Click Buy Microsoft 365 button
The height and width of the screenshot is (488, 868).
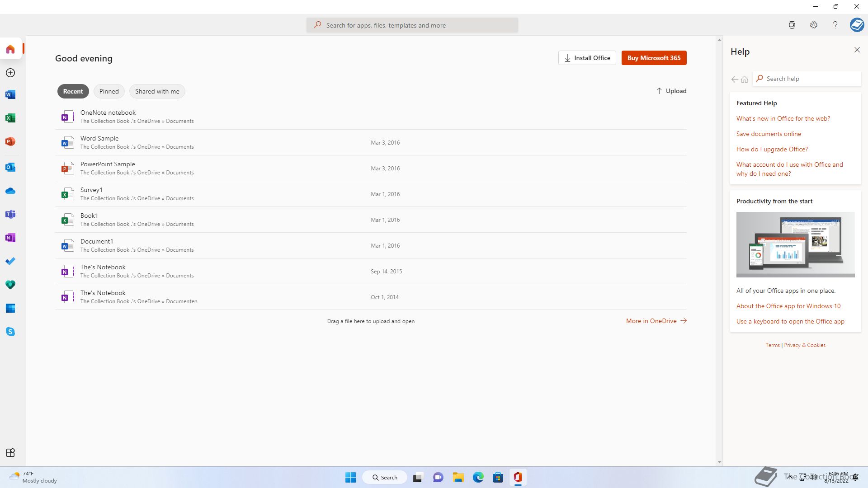[x=654, y=58]
